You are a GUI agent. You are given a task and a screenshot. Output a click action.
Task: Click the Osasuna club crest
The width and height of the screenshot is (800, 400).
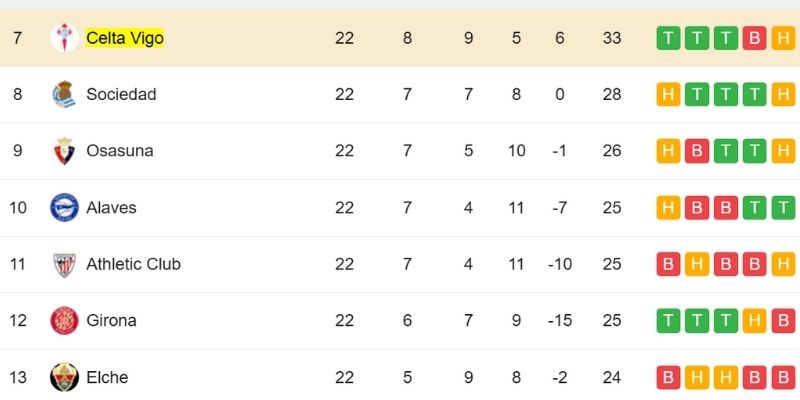[64, 151]
